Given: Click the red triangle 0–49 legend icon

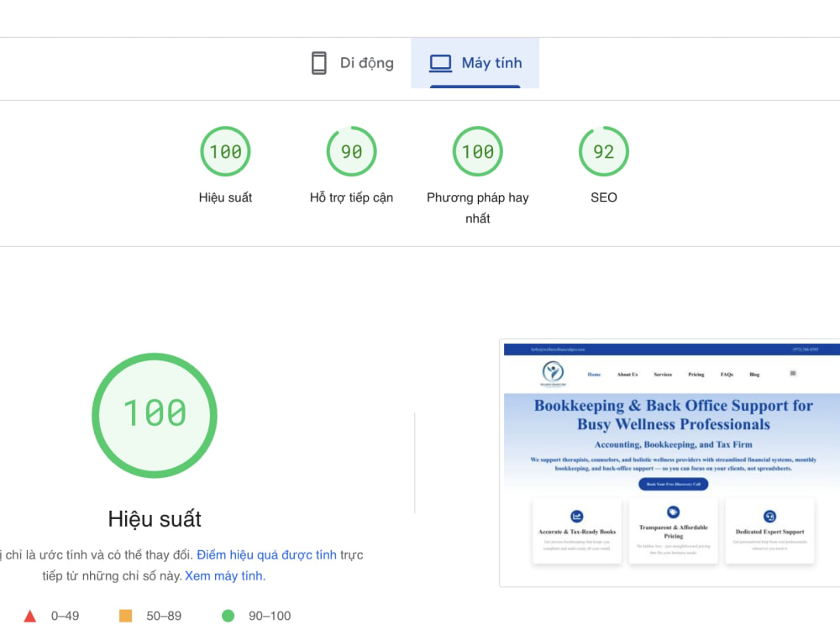Looking at the screenshot, I should [30, 616].
